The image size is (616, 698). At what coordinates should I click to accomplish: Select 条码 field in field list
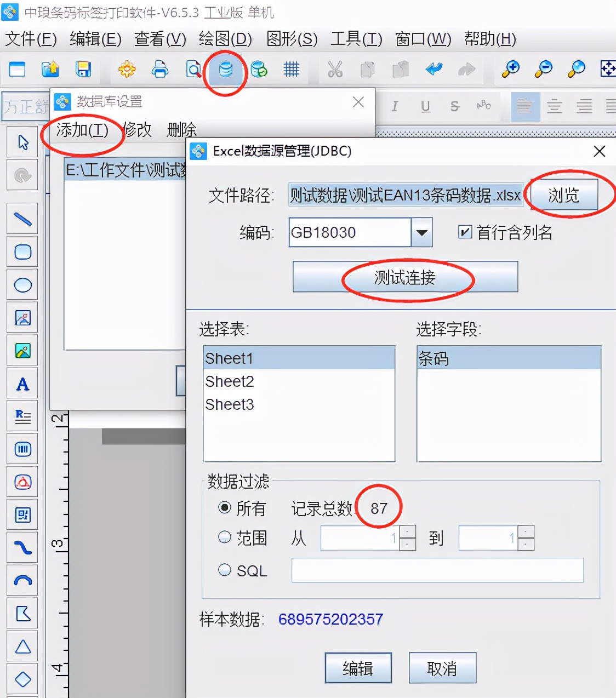pos(509,358)
